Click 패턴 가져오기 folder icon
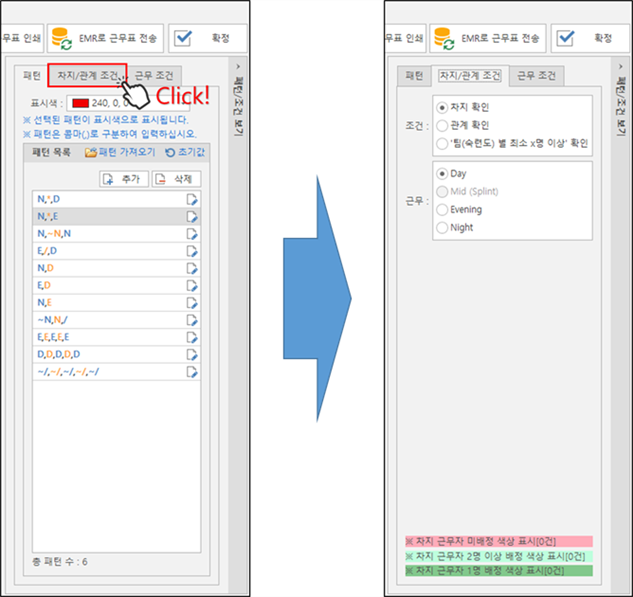This screenshot has width=633, height=597. [x=91, y=153]
